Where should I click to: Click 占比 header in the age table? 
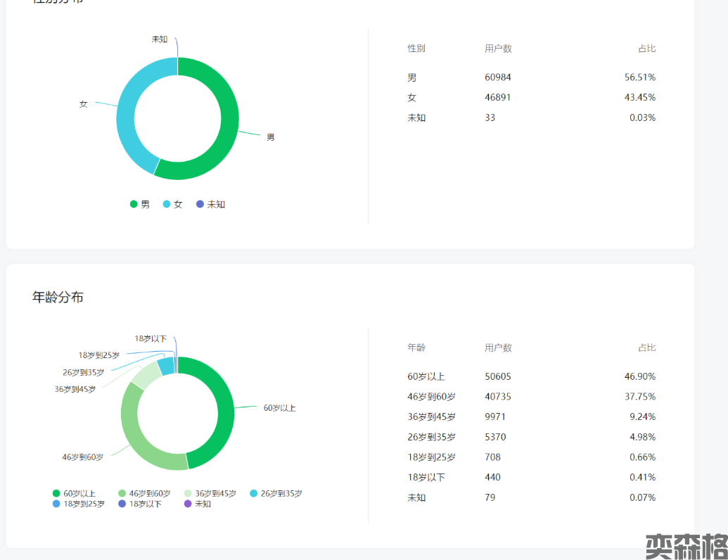646,348
